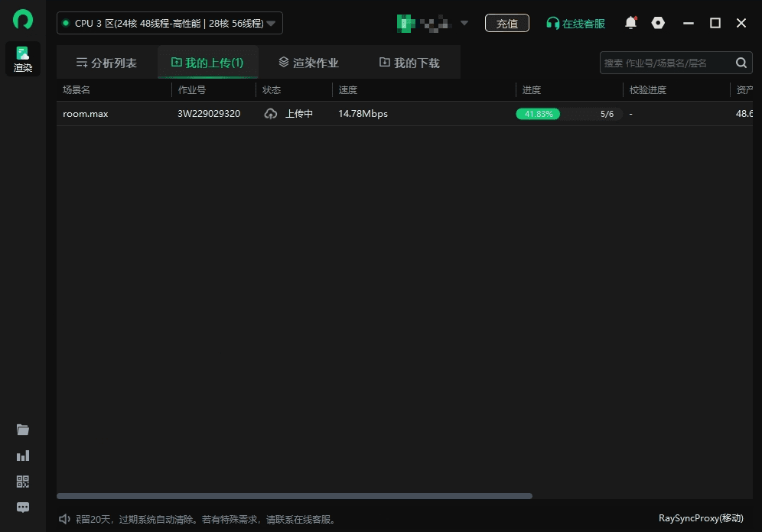Open the statistics bar chart icon
The image size is (762, 532).
click(23, 456)
